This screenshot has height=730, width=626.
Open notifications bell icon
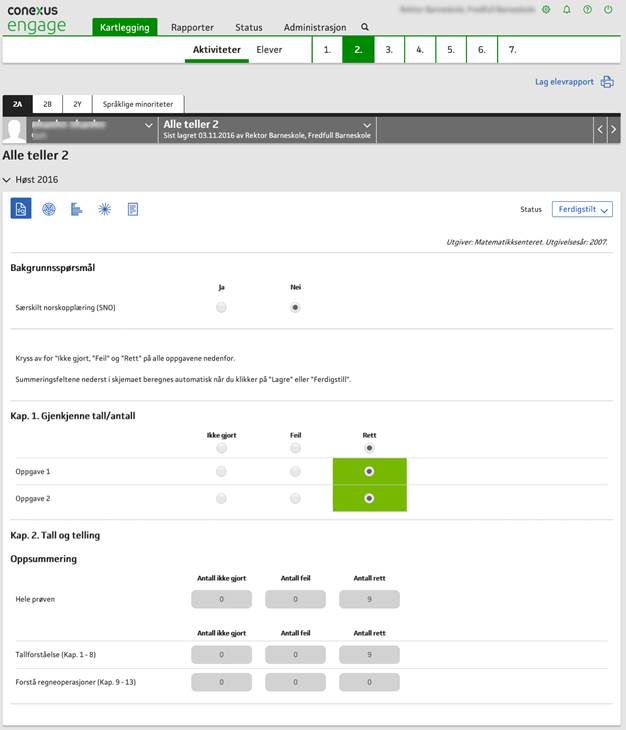[x=566, y=9]
